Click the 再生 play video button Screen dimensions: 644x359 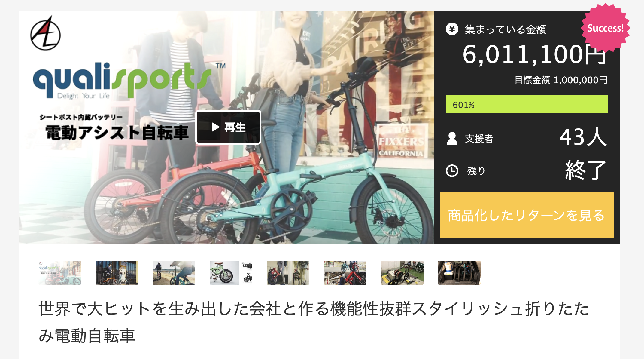[x=228, y=127]
